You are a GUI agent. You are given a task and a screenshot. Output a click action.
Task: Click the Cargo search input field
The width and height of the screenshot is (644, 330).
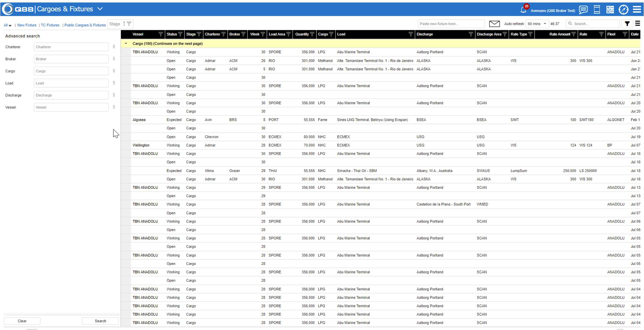(x=71, y=71)
